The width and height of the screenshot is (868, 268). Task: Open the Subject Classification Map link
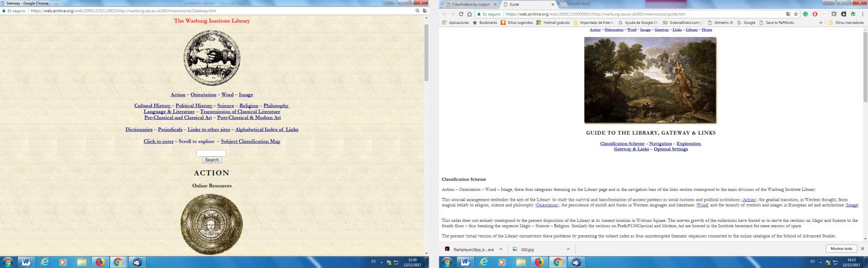[x=251, y=141]
